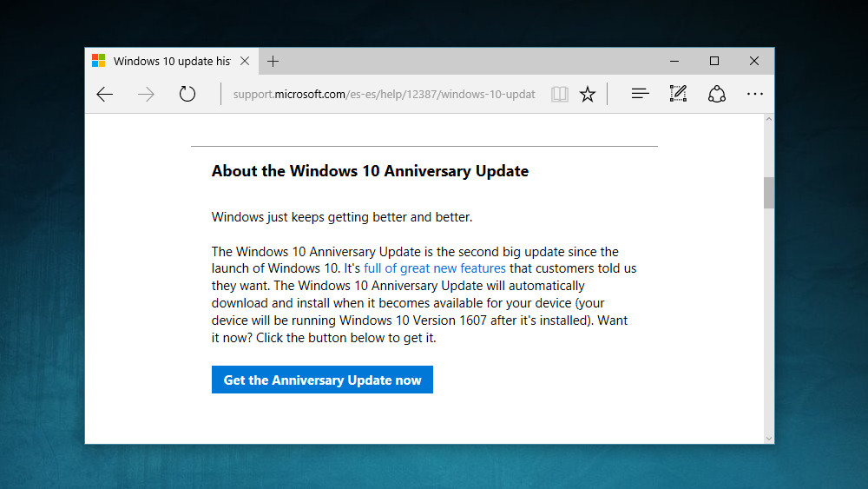Open the full of great new features link
This screenshot has width=868, height=489.
click(x=435, y=268)
